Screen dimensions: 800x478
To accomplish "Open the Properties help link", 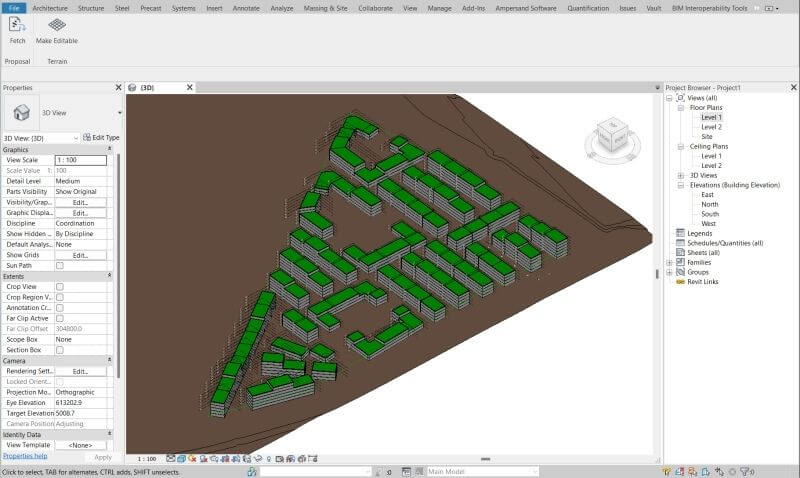I will pos(25,456).
